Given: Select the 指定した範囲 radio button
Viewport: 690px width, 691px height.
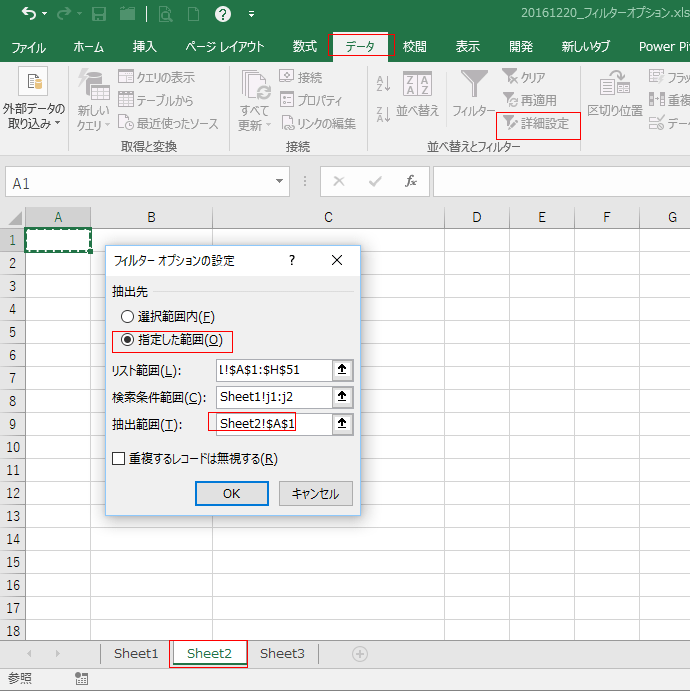Looking at the screenshot, I should tap(127, 340).
